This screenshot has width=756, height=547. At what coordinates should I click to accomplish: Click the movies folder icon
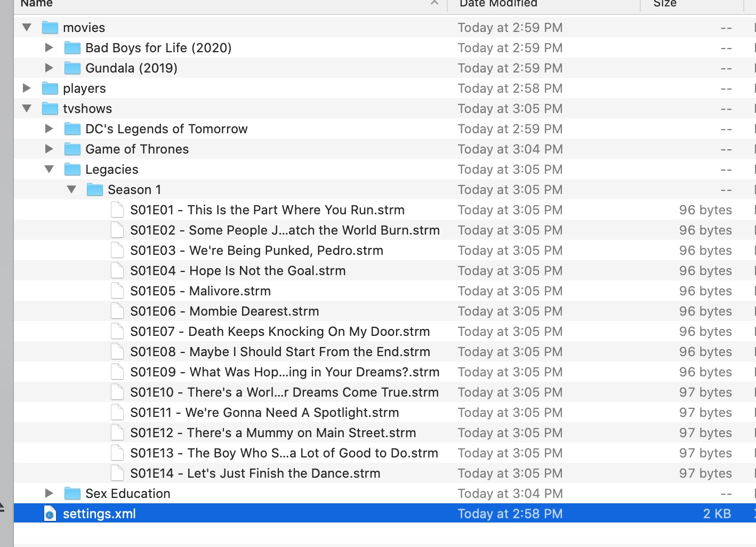[50, 27]
